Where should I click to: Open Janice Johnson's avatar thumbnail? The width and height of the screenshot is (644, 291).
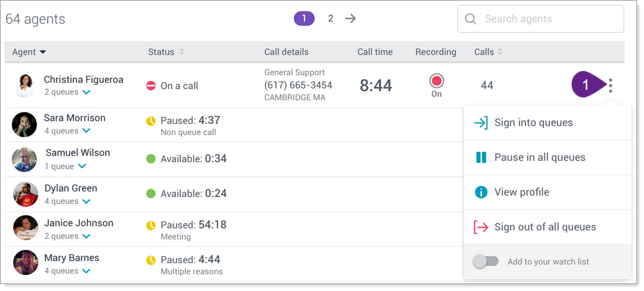[x=26, y=228]
